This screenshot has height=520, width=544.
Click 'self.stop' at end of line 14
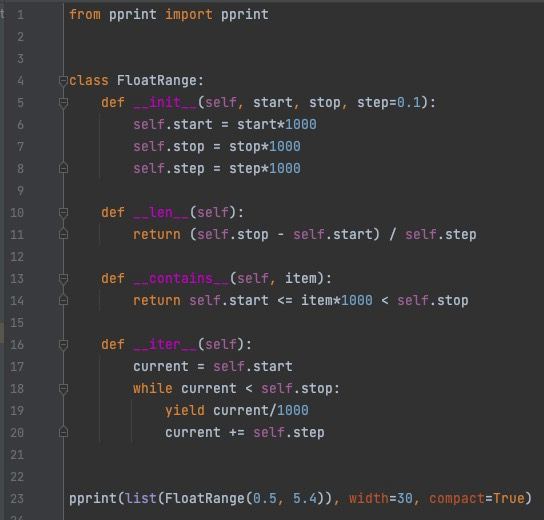click(433, 300)
